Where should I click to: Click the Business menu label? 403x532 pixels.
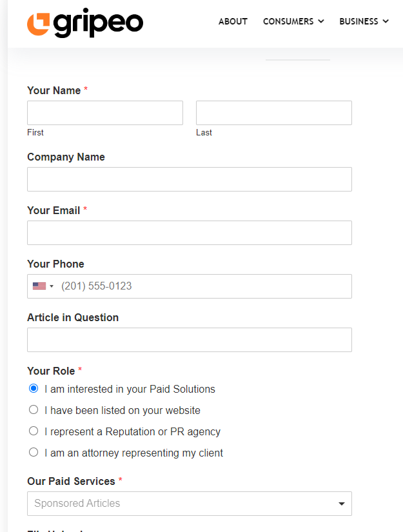[359, 21]
